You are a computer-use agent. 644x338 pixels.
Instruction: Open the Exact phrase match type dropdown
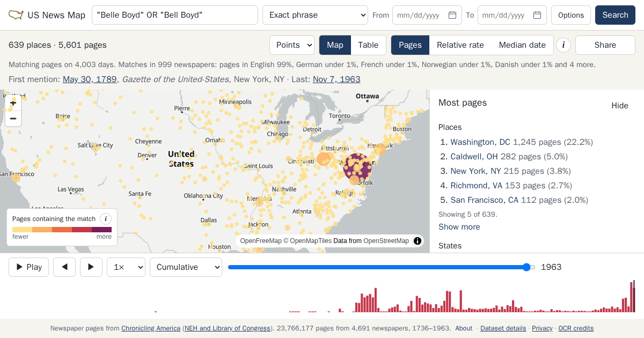[x=315, y=15]
